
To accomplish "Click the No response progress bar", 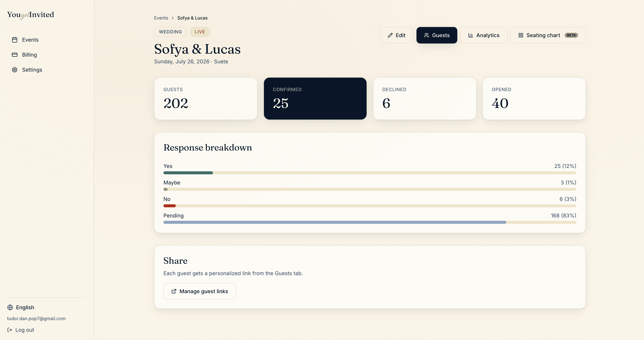I will point(370,206).
